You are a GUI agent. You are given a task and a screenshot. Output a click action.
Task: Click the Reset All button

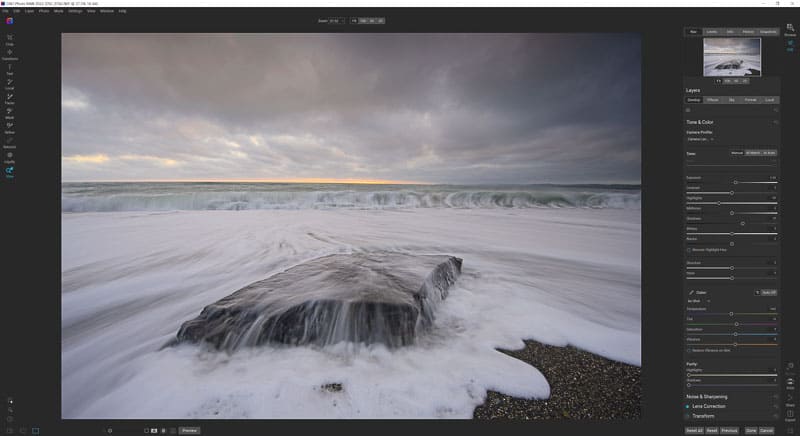(x=694, y=431)
